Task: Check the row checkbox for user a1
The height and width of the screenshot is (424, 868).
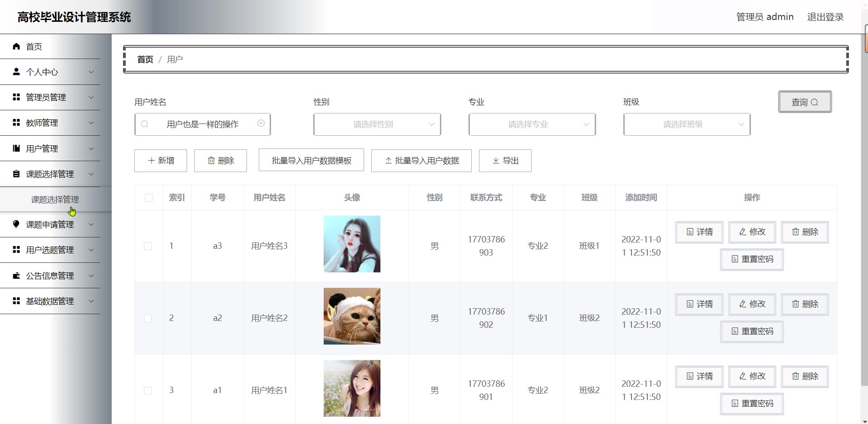Action: [148, 390]
